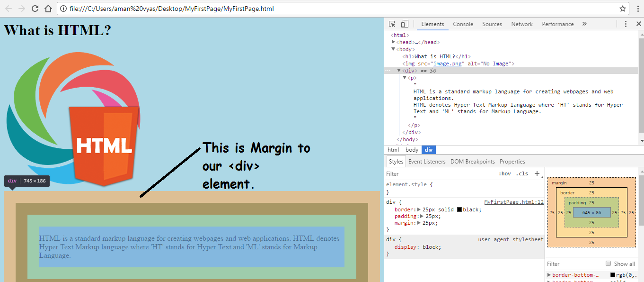The image size is (644, 282).
Task: Select the Styles sub-tab
Action: click(x=396, y=161)
